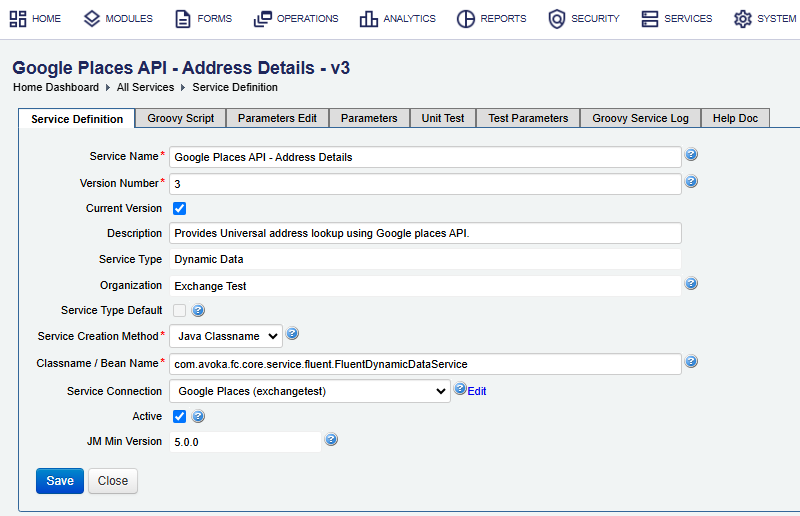Open the Home dashboard icon

[x=18, y=19]
